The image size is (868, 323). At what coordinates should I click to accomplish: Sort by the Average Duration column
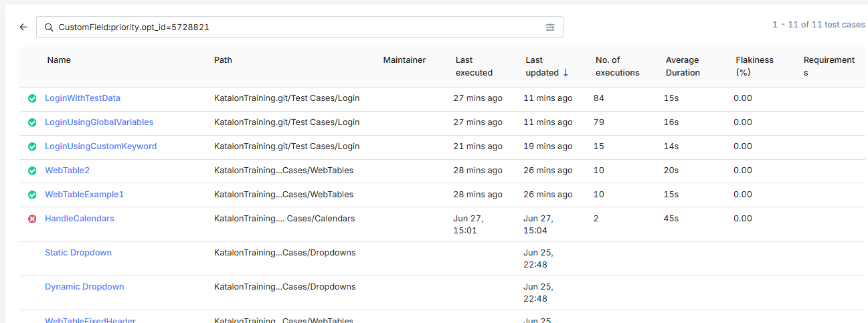click(x=683, y=66)
